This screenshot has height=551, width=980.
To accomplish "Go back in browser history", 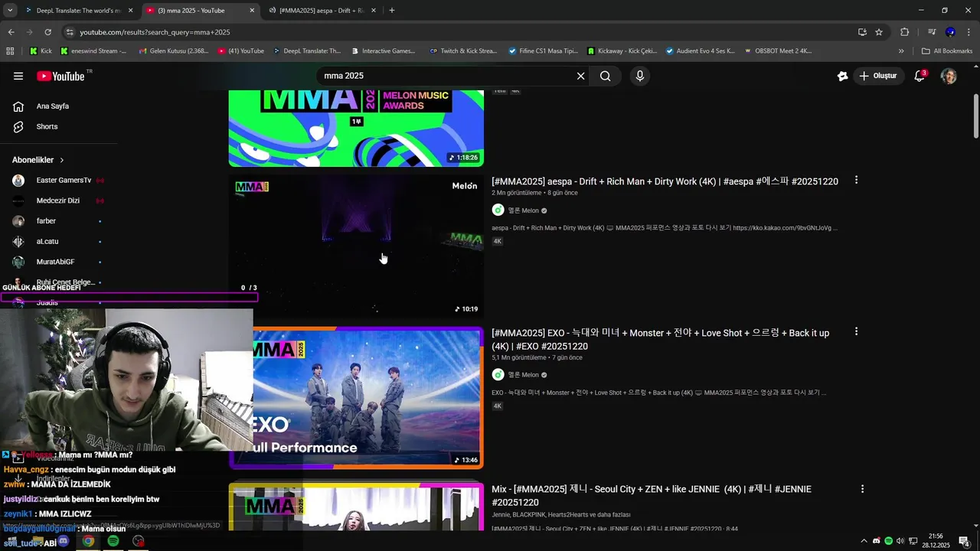I will [x=11, y=32].
